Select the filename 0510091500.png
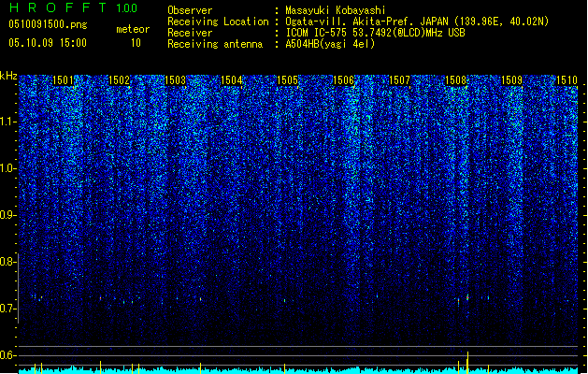588x374 pixels. [x=48, y=24]
